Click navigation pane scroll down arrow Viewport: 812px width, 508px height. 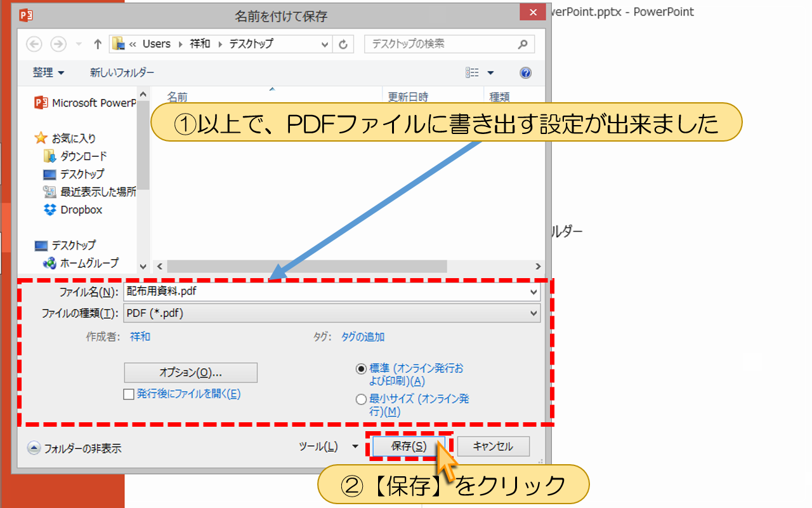[x=143, y=267]
